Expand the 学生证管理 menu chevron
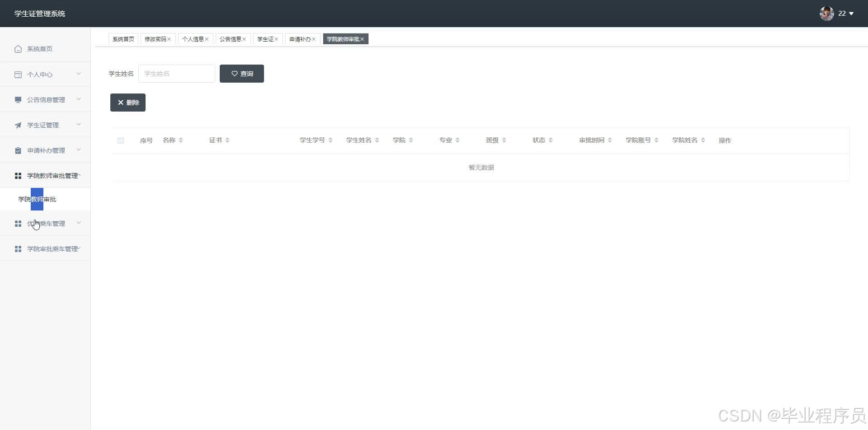This screenshot has width=868, height=430. 79,124
